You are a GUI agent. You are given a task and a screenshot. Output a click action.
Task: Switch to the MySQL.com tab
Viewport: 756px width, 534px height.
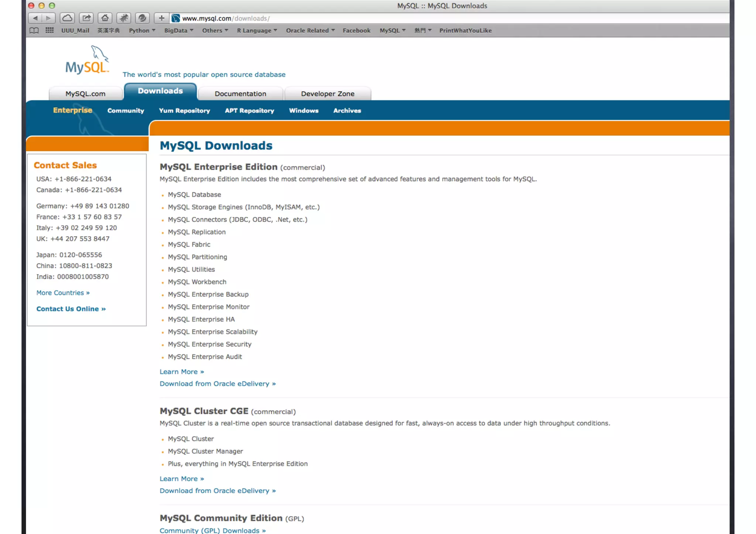tap(85, 94)
